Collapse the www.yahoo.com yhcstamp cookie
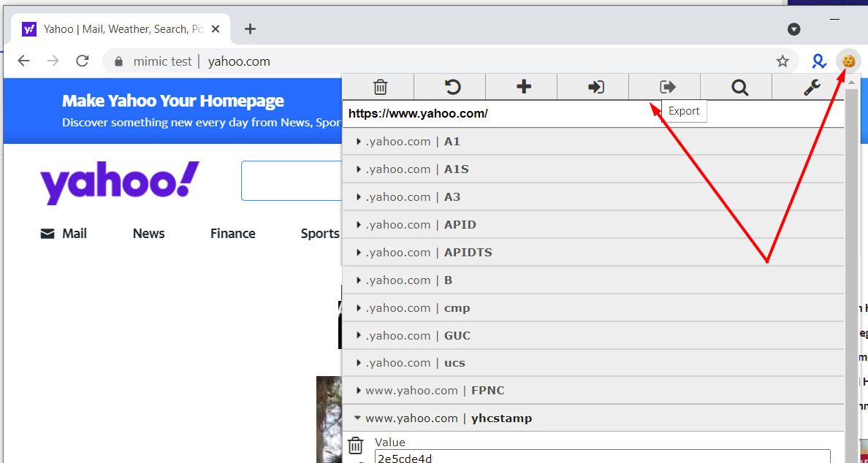The image size is (868, 463). (x=593, y=418)
